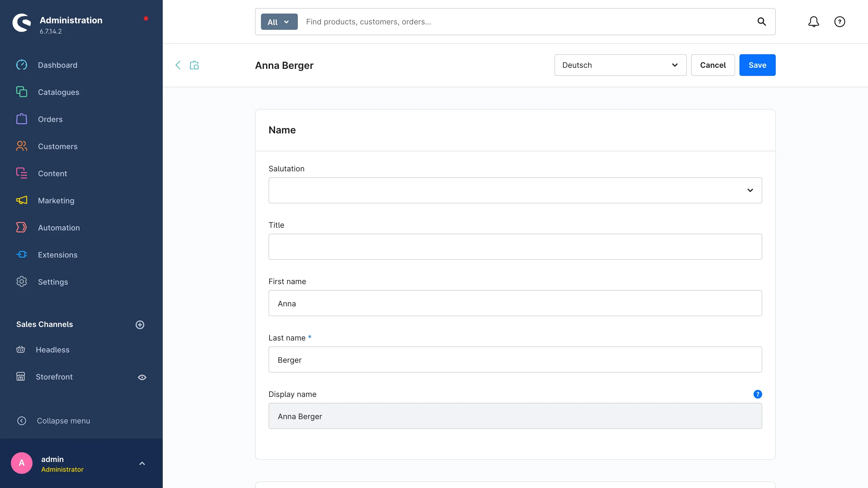Open the Customers people icon
Screen dimensions: 868x488
[x=22, y=146]
